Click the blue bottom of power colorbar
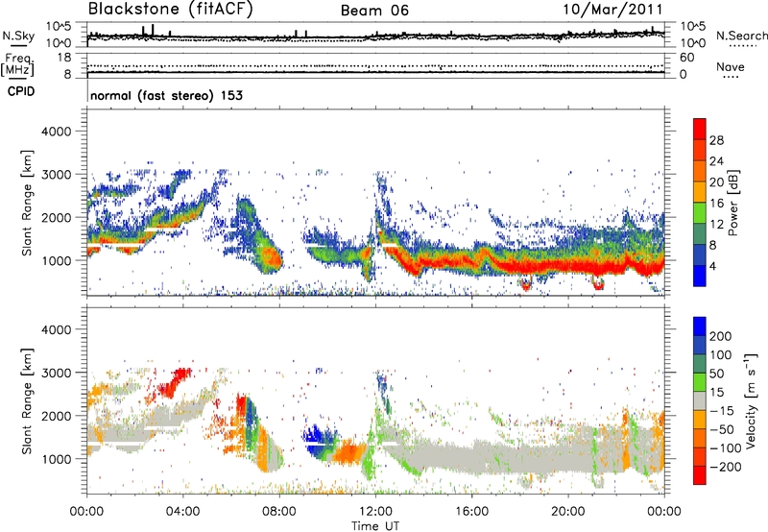The image size is (768, 532). 700,277
